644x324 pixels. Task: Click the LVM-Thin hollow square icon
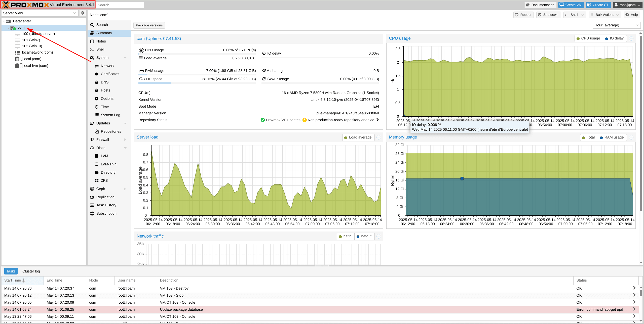pos(97,164)
